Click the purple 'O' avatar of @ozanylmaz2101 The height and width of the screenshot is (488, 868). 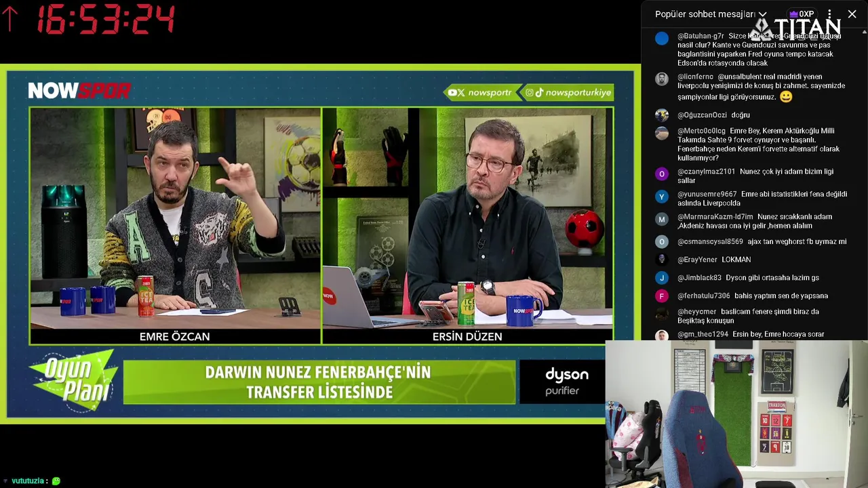662,174
